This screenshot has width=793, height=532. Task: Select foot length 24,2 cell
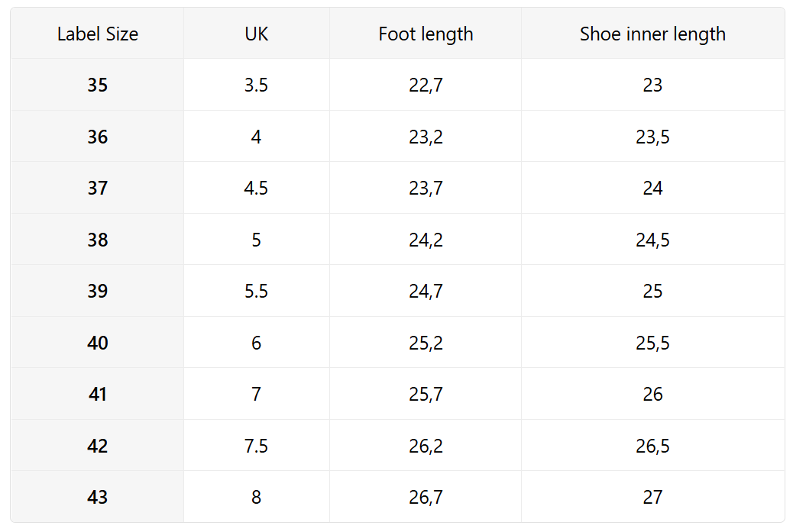[426, 240]
